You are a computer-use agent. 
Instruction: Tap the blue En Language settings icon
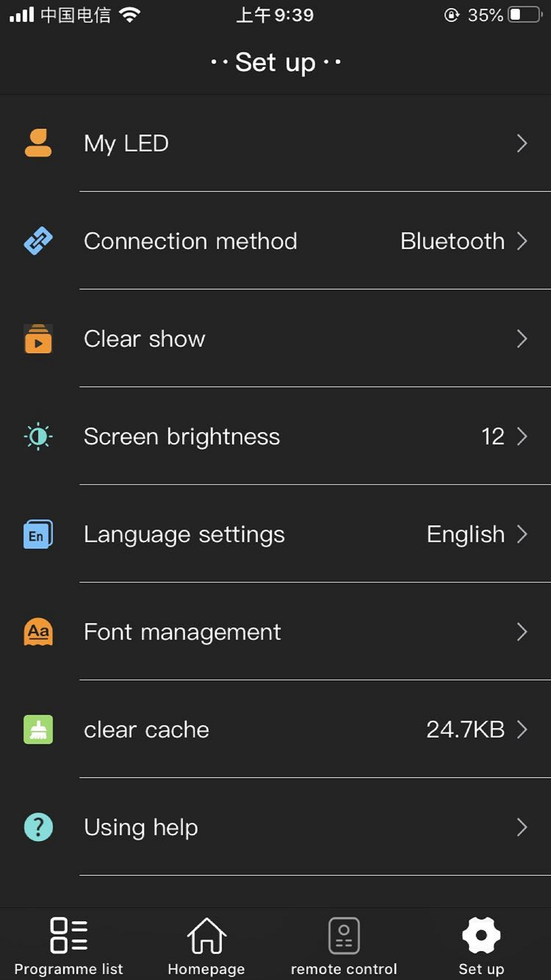click(x=38, y=534)
